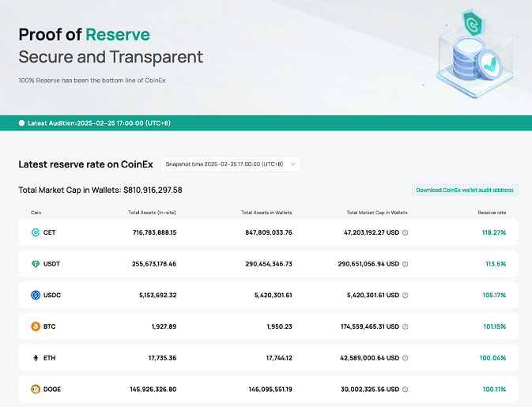Click info icon beside 5,420,301.61 USD

(x=405, y=296)
